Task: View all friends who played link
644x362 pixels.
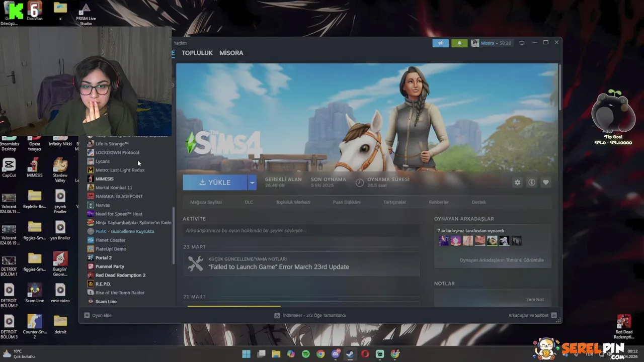Action: pos(502,260)
